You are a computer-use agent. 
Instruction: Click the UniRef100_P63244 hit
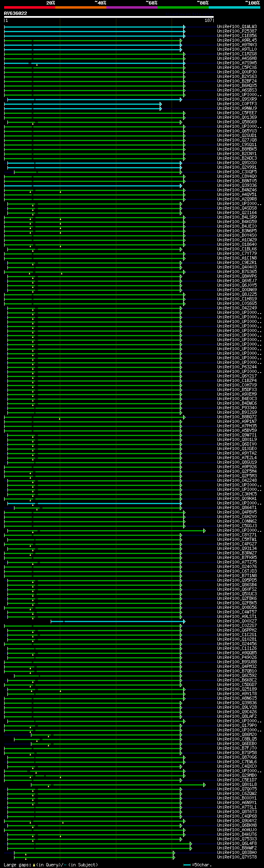coord(237,367)
